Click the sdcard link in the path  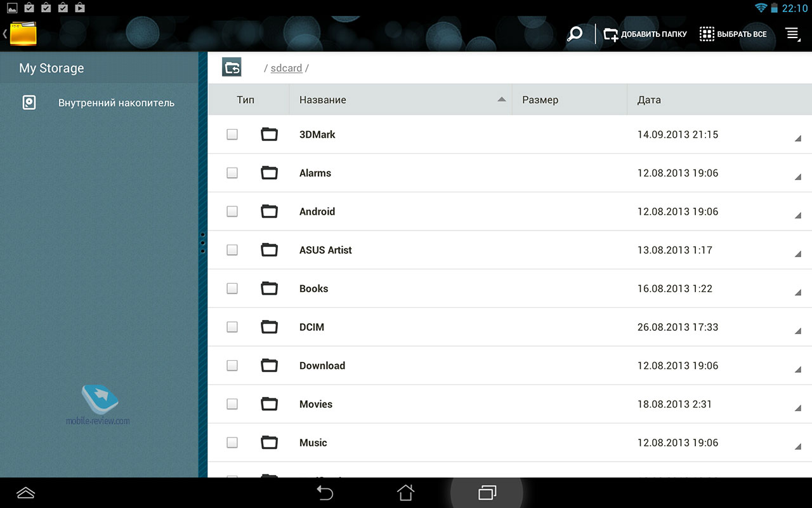click(286, 68)
